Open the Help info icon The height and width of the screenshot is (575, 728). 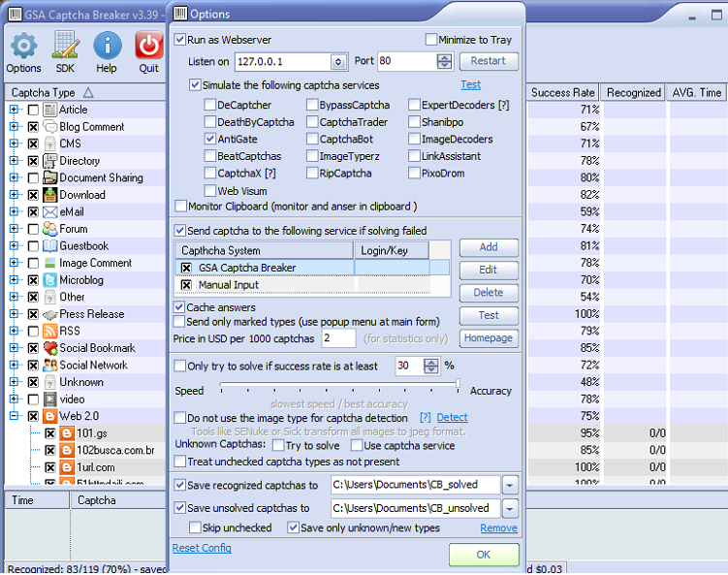pos(108,46)
